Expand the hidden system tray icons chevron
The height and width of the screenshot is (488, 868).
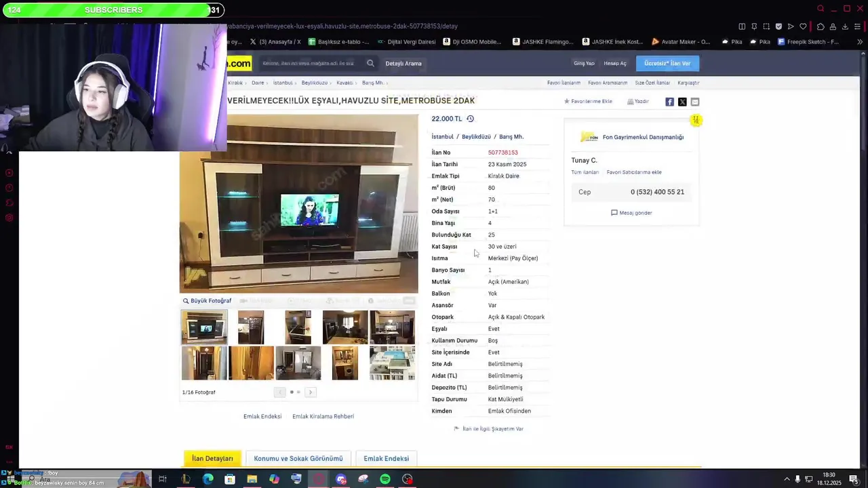(787, 479)
